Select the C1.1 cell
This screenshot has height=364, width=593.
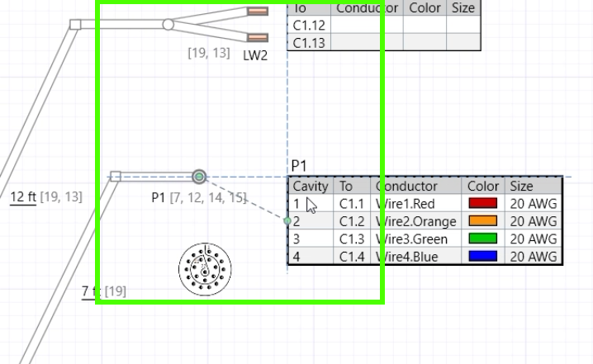[352, 204]
